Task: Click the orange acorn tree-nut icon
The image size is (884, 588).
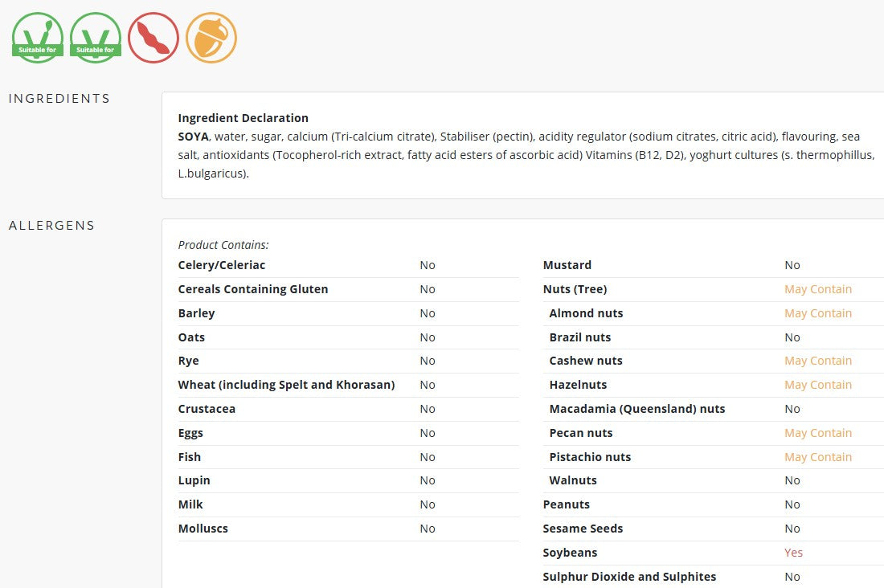Action: click(211, 38)
